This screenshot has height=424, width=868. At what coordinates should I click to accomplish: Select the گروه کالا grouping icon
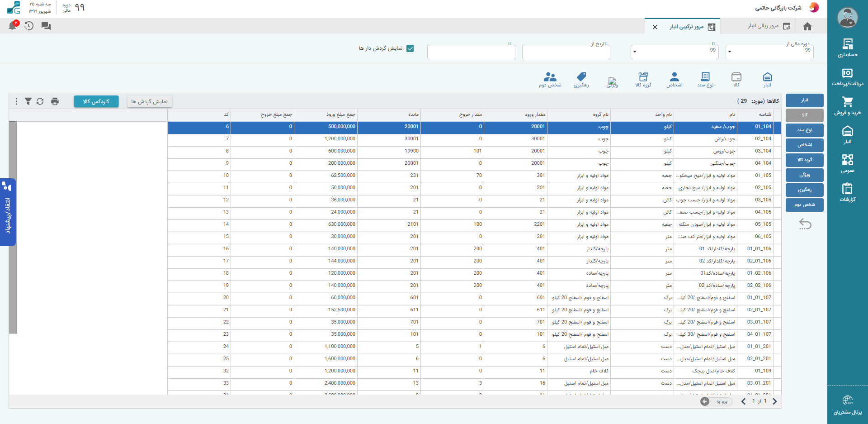(x=643, y=79)
